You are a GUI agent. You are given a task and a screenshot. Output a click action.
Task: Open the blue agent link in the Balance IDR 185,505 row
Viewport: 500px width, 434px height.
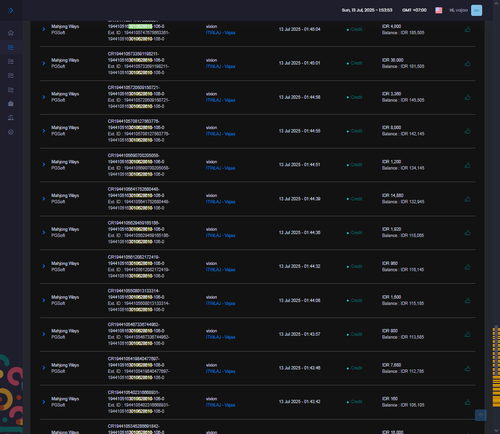pos(220,33)
